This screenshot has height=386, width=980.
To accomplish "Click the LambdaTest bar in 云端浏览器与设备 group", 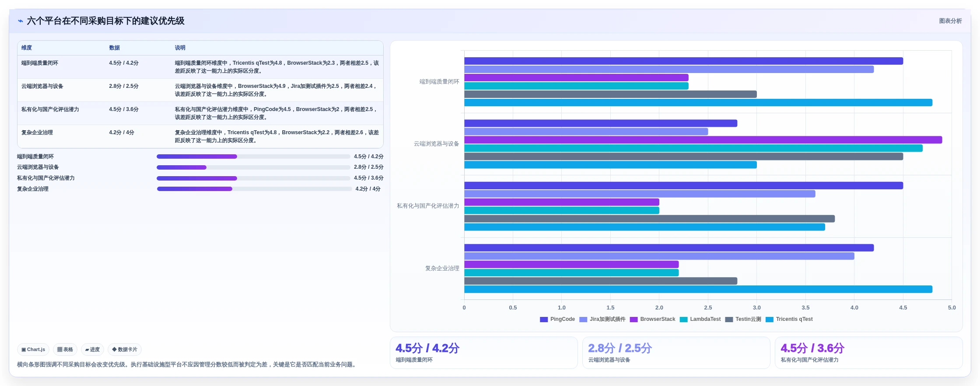I will pyautogui.click(x=693, y=148).
